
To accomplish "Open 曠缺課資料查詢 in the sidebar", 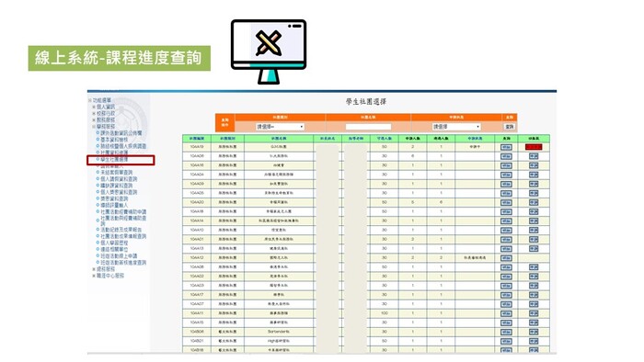I will coord(117,186).
